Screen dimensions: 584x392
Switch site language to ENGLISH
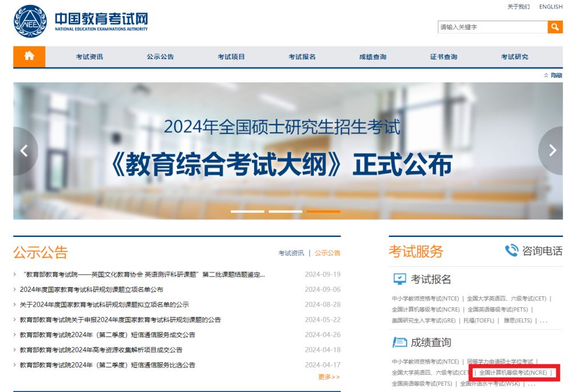pyautogui.click(x=551, y=7)
